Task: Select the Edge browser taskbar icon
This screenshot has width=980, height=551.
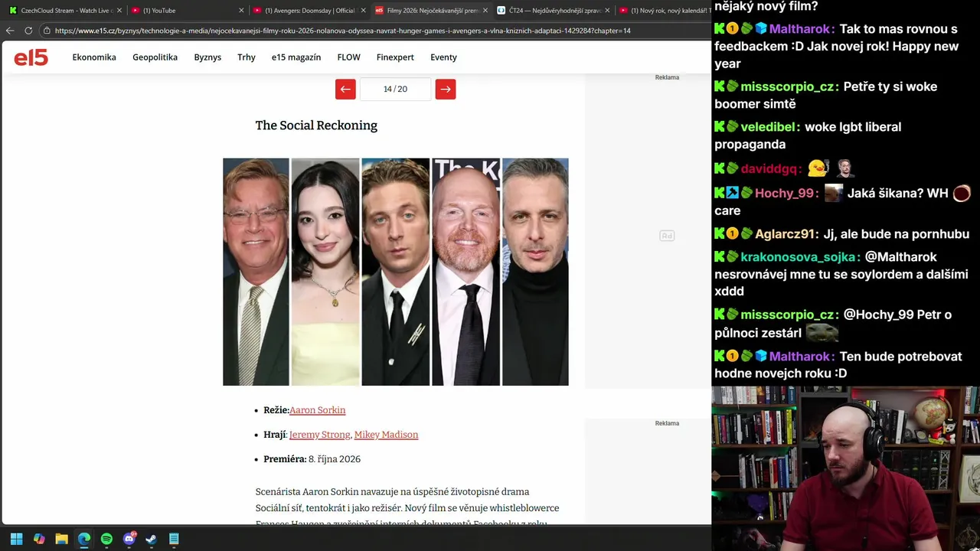Action: tap(84, 539)
